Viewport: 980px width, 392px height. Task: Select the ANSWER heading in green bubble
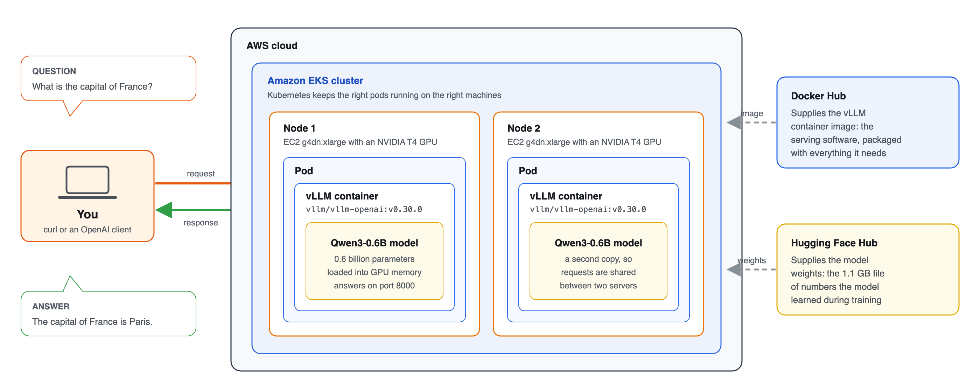51,306
